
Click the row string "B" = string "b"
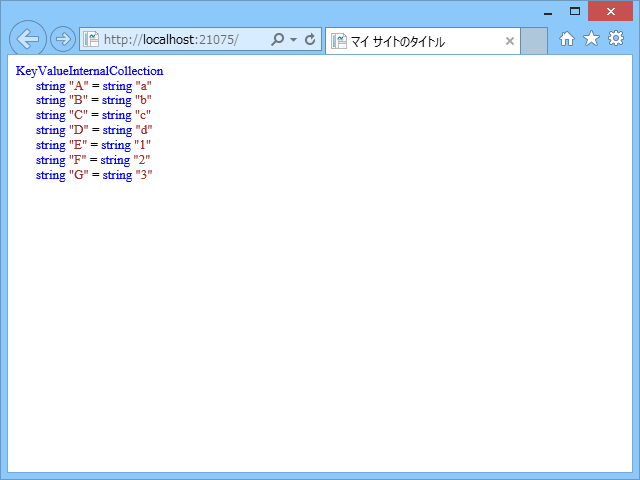[93, 100]
